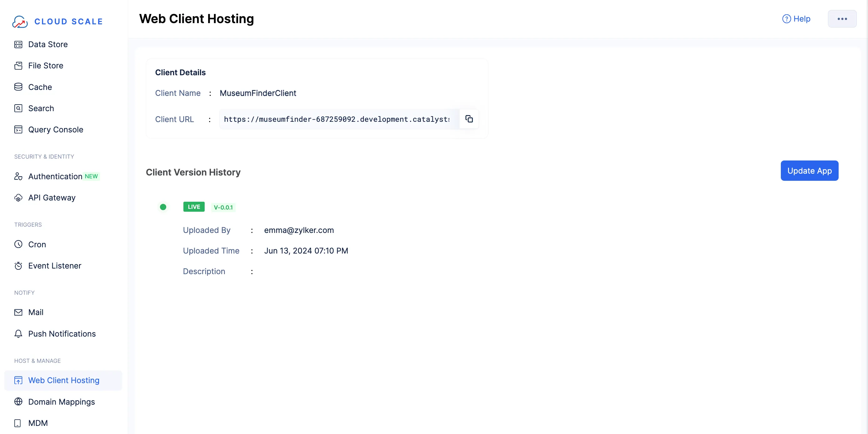Image resolution: width=868 pixels, height=434 pixels.
Task: Click the Cloud Scale logo
Action: coord(20,22)
